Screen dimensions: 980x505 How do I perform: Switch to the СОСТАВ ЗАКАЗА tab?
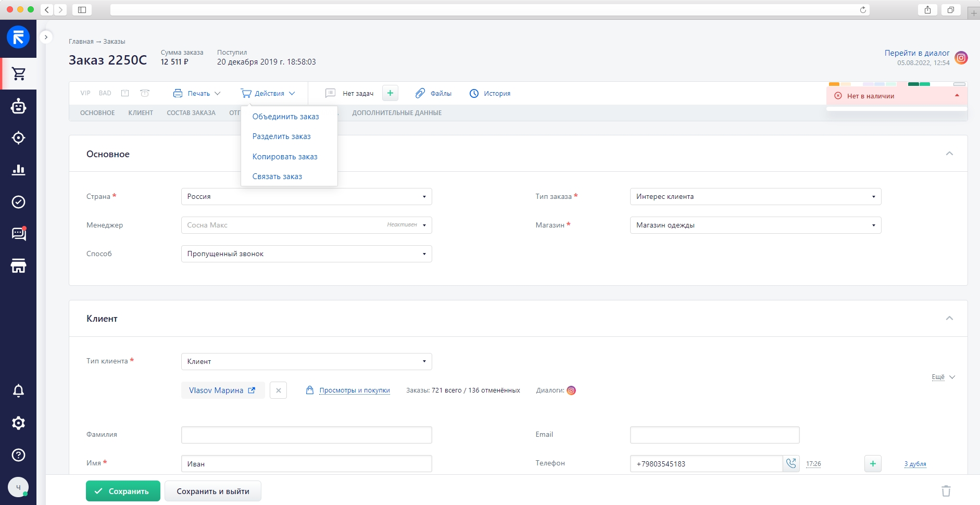point(191,113)
